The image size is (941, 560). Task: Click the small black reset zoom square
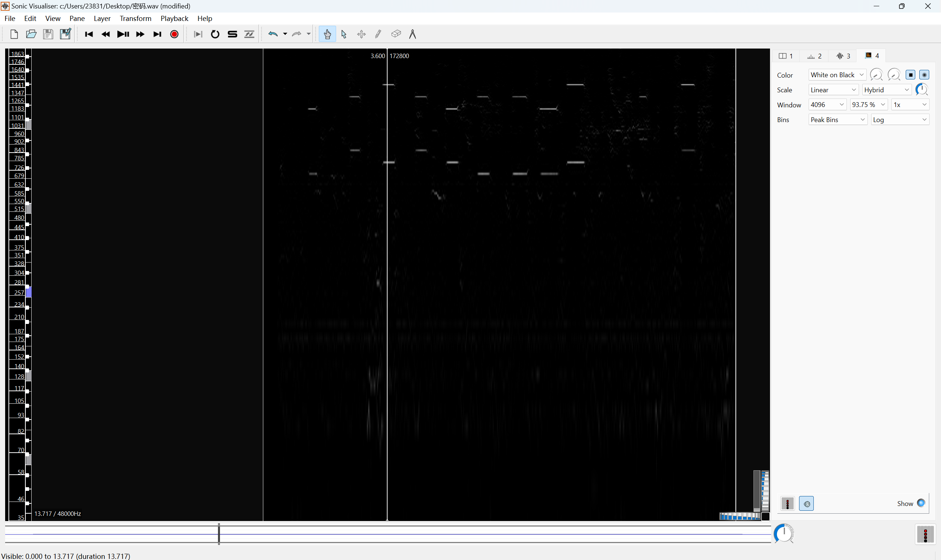point(765,516)
